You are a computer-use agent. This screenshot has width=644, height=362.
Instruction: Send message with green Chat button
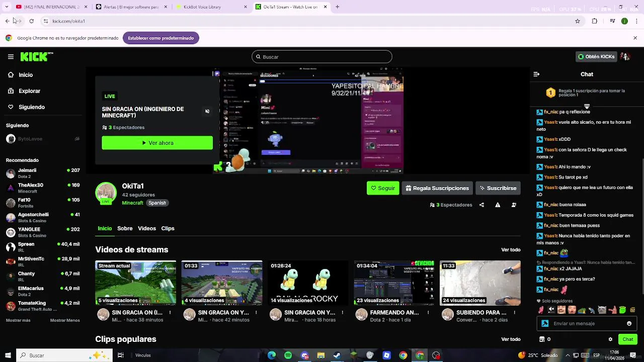[x=627, y=339]
